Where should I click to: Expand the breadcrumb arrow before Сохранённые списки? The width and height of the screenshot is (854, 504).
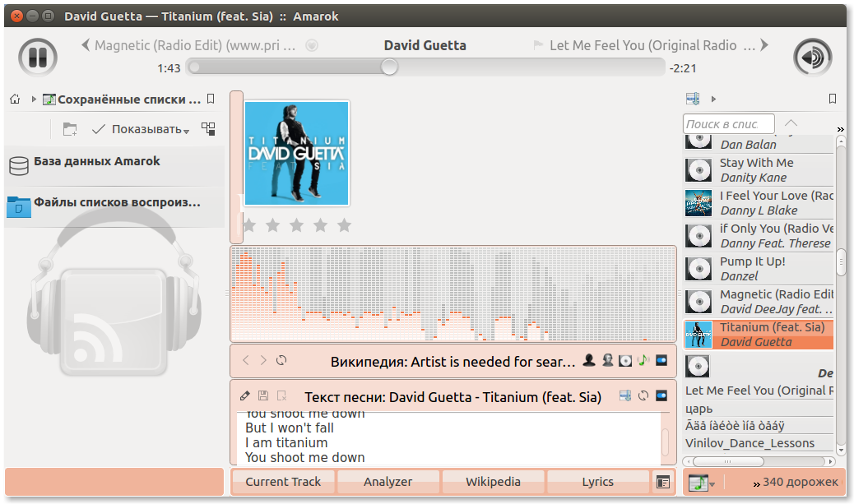coord(34,99)
